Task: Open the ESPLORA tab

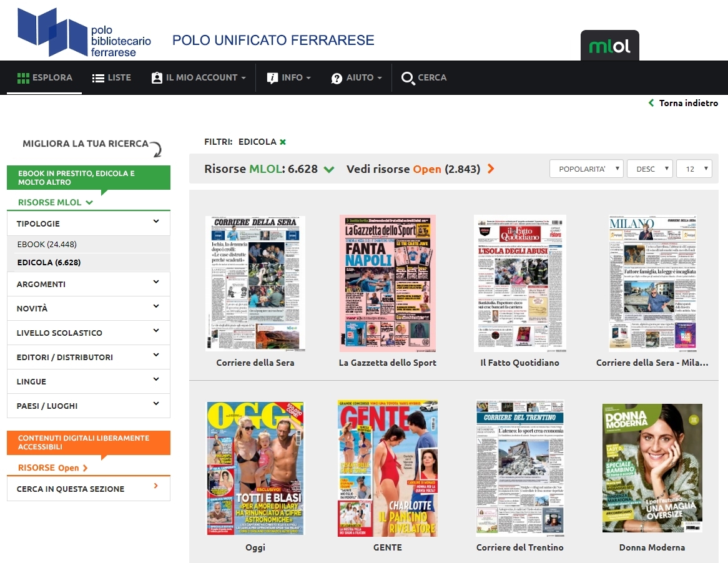Action: tap(44, 77)
